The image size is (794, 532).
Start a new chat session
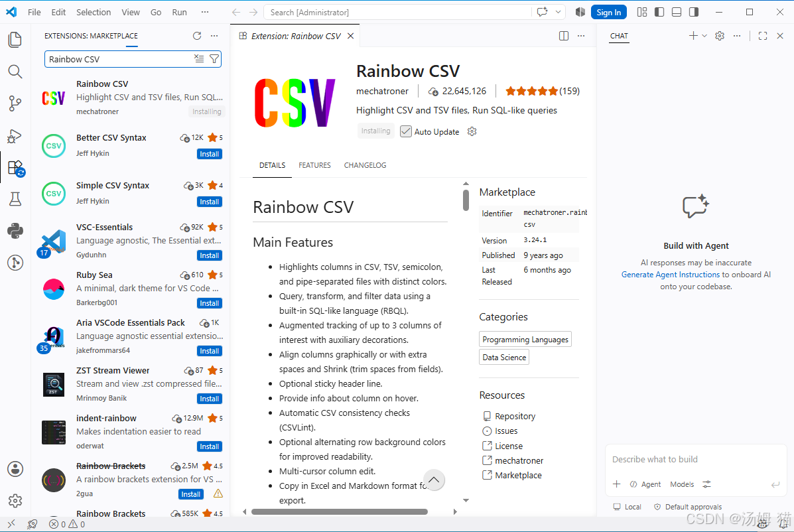point(693,36)
